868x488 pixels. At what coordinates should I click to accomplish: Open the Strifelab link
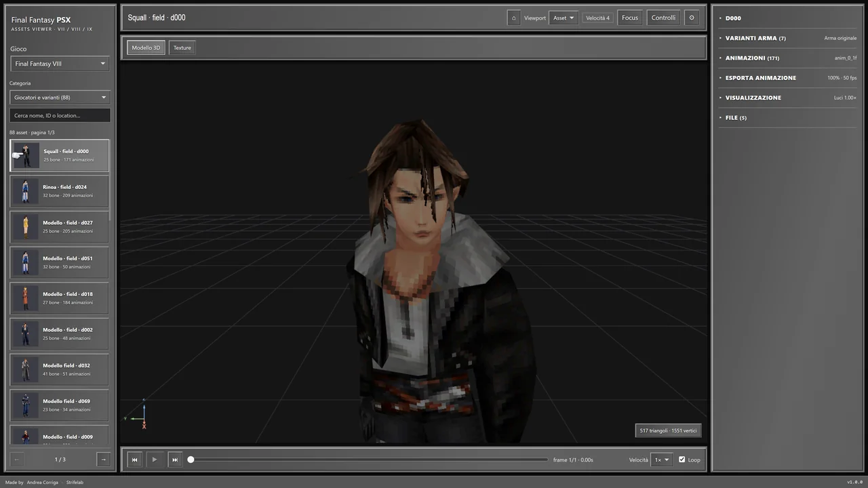coord(75,483)
